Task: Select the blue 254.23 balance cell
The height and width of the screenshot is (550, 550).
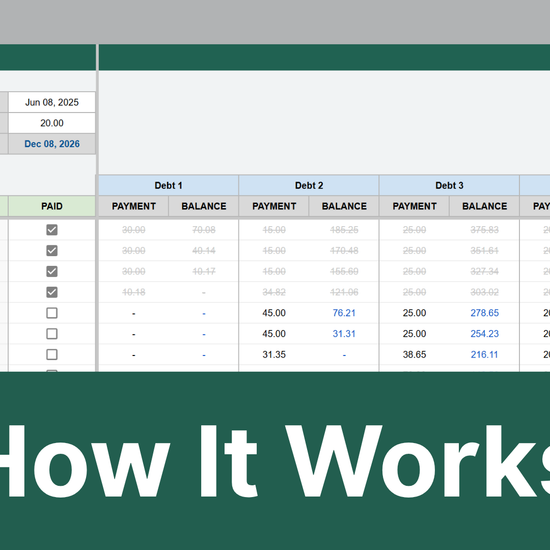Action: [x=484, y=334]
